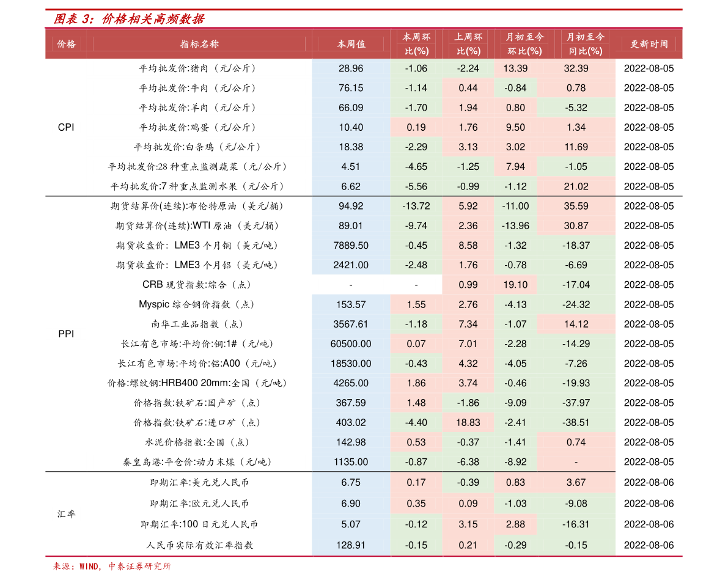Select row 平均批发价:猪肉（元/公斤）
This screenshot has width=728, height=583.
(x=364, y=68)
